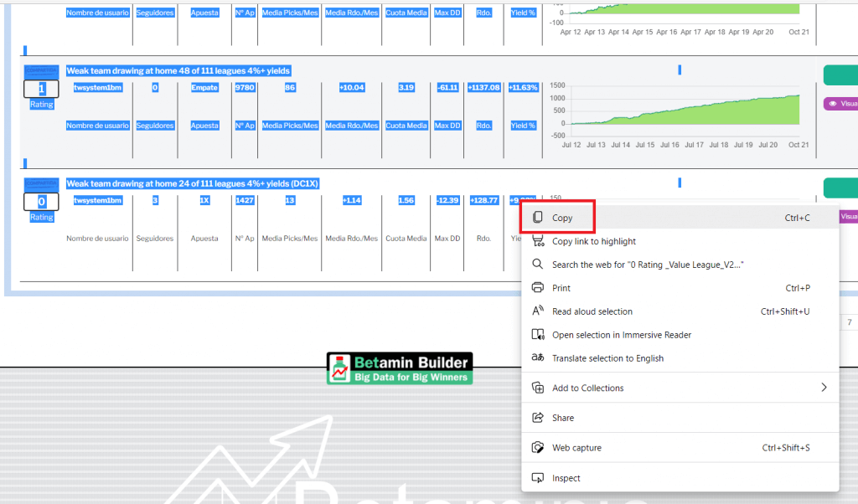The width and height of the screenshot is (858, 504).
Task: Select Print from context menu
Action: (680, 288)
